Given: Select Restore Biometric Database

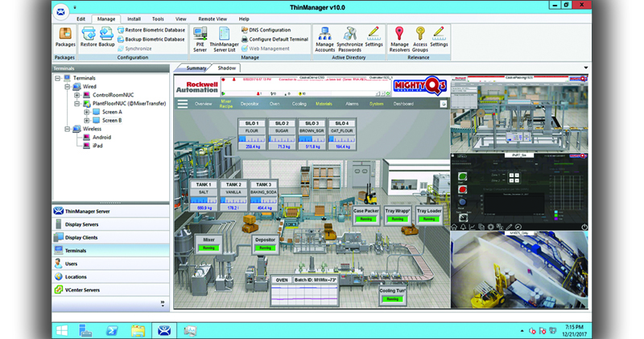Looking at the screenshot, I should tap(151, 30).
